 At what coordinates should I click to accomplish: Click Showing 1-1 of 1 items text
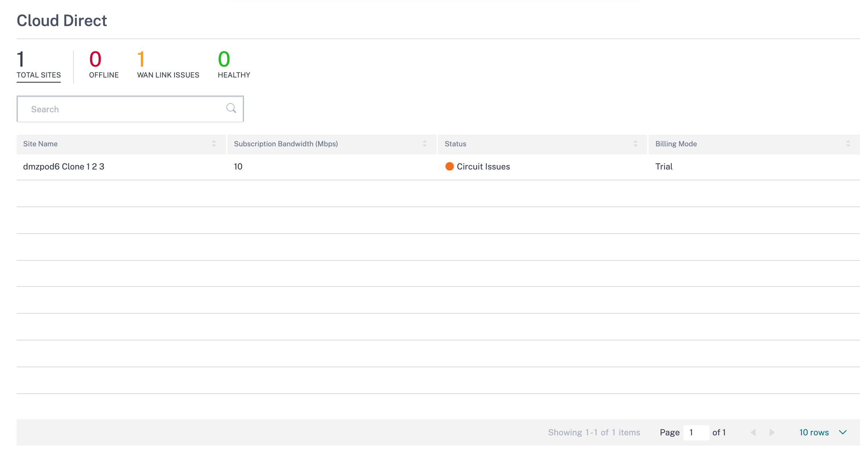pos(594,432)
